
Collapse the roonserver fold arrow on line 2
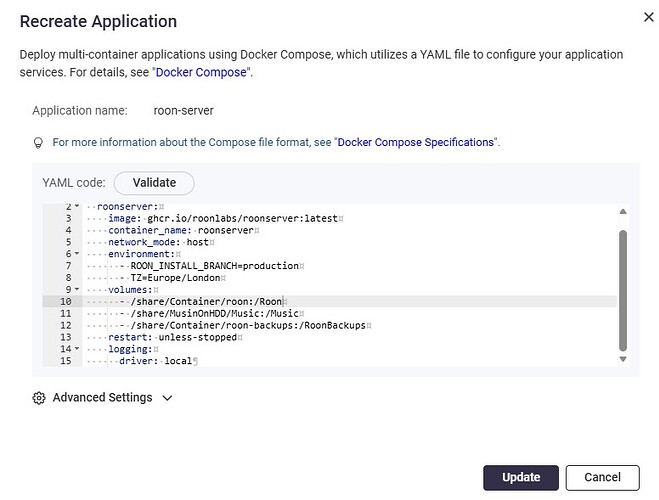(x=76, y=206)
